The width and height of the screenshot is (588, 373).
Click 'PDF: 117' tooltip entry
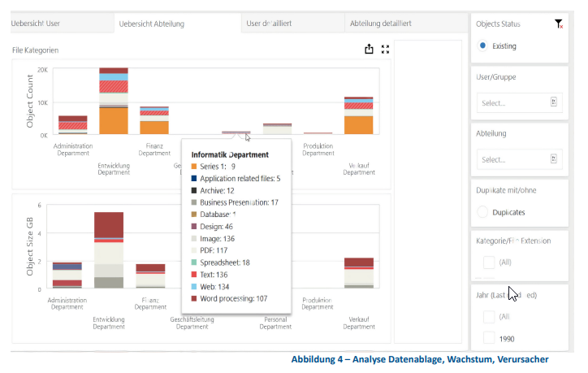click(x=214, y=250)
